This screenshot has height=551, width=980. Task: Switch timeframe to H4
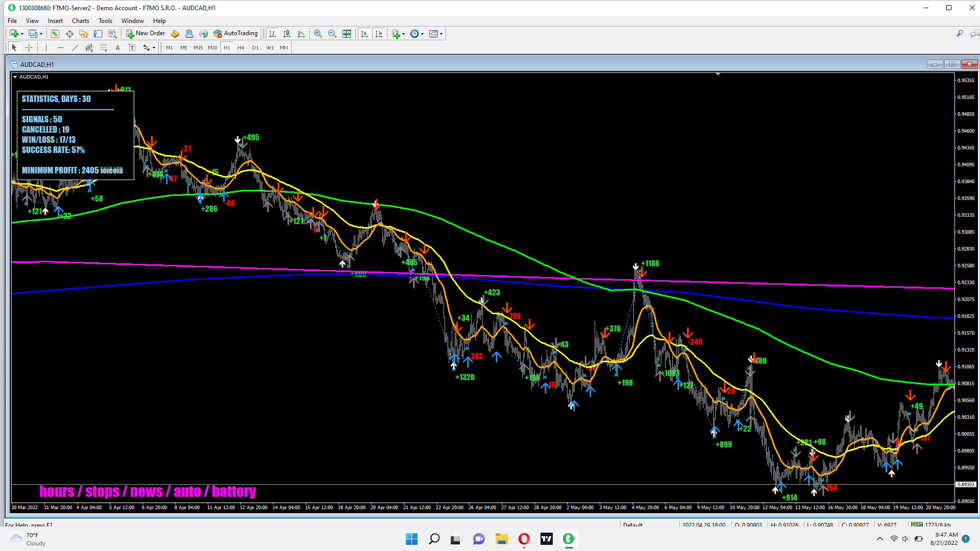(241, 47)
